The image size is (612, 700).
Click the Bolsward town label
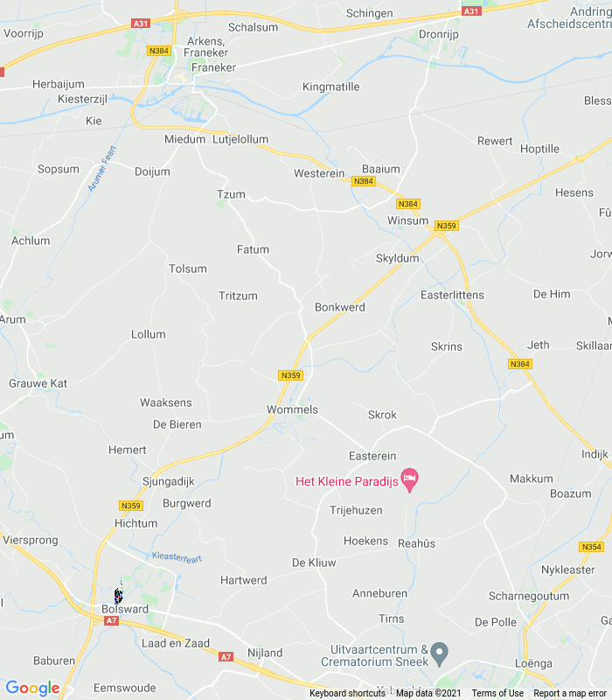pyautogui.click(x=125, y=609)
